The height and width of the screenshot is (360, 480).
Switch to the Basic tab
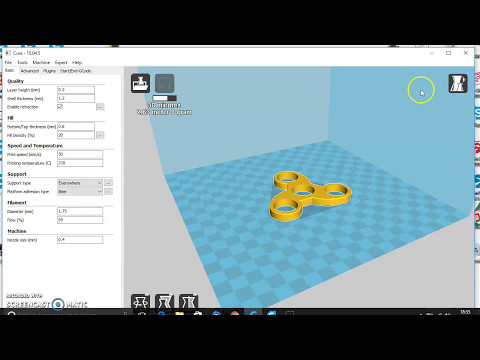pyautogui.click(x=10, y=70)
